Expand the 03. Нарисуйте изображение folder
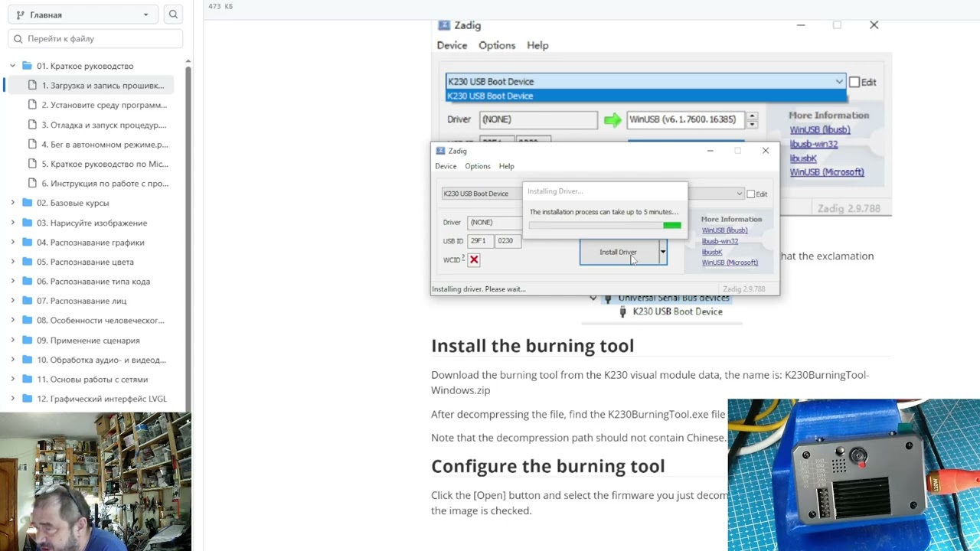This screenshot has width=980, height=551. pos(12,223)
